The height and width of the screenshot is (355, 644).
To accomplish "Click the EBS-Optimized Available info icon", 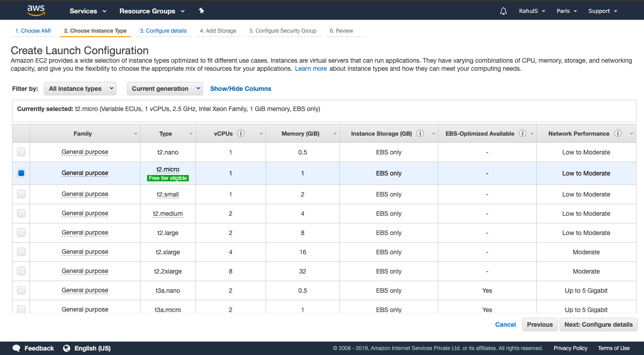I will coord(522,133).
